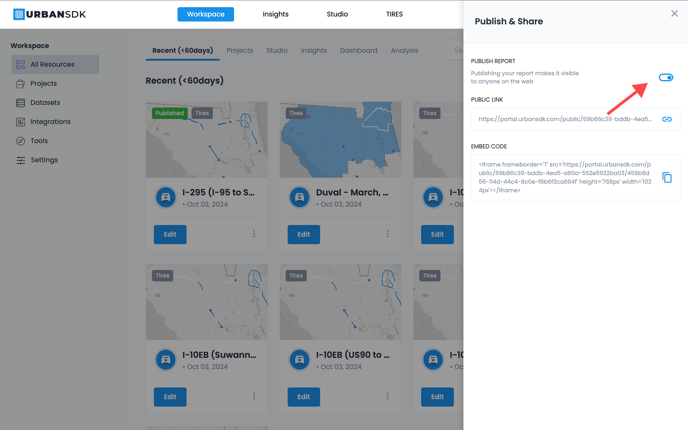
Task: Go to Insights in top navigation
Action: click(276, 14)
